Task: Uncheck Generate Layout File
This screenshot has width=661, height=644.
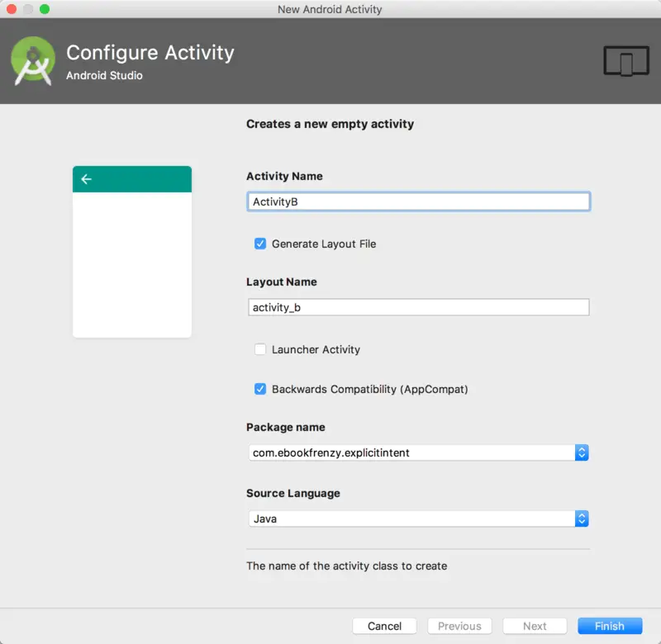Action: click(x=260, y=244)
